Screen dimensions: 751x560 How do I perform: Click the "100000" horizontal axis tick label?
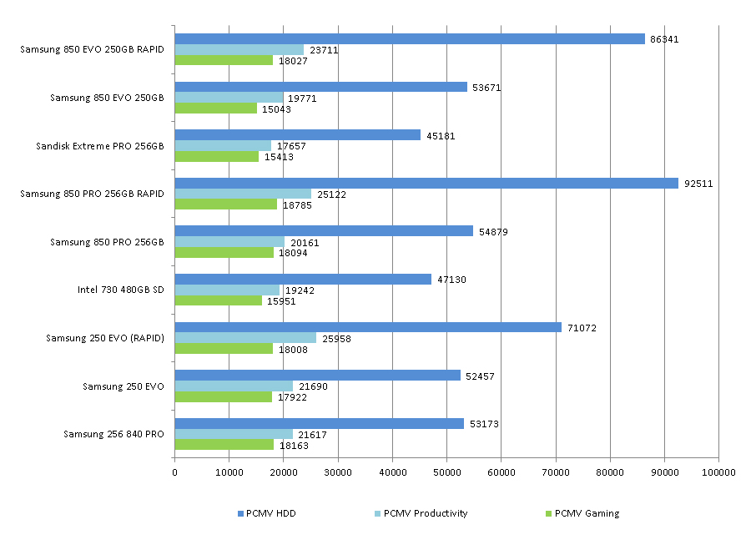click(x=719, y=473)
